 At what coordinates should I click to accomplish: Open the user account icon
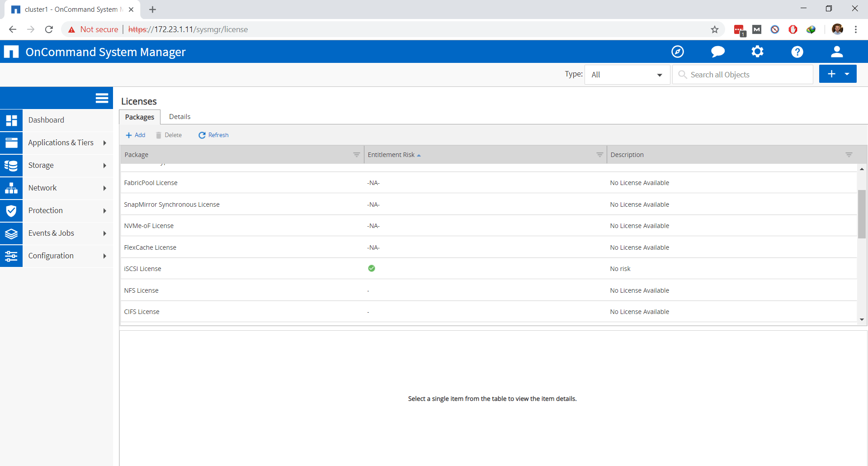(x=837, y=52)
